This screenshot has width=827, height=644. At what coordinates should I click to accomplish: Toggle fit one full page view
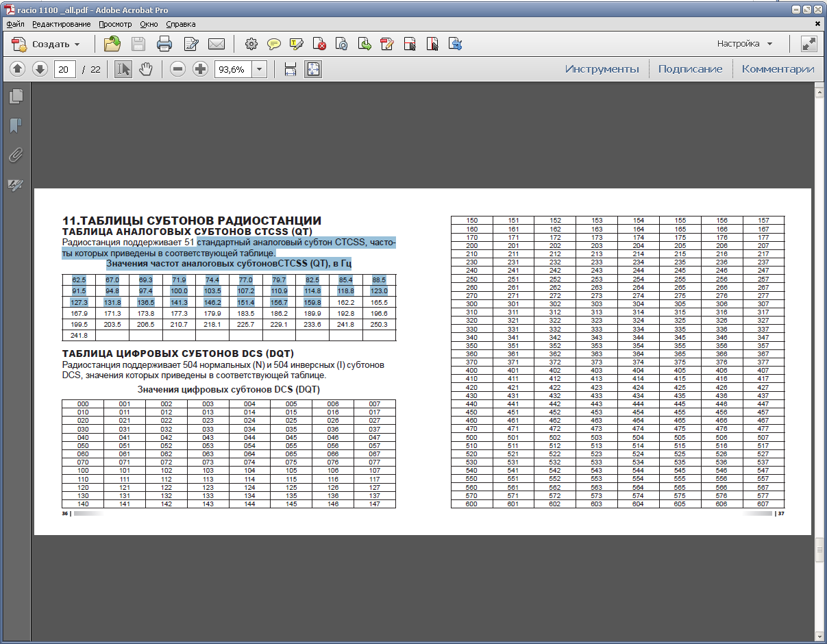pyautogui.click(x=313, y=69)
